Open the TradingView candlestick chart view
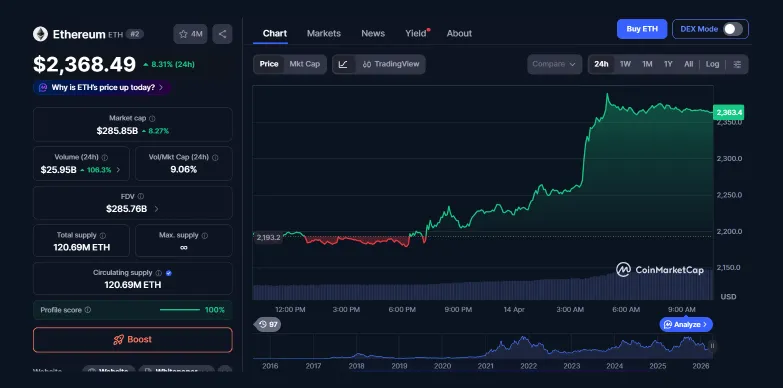This screenshot has height=388, width=783. 391,64
